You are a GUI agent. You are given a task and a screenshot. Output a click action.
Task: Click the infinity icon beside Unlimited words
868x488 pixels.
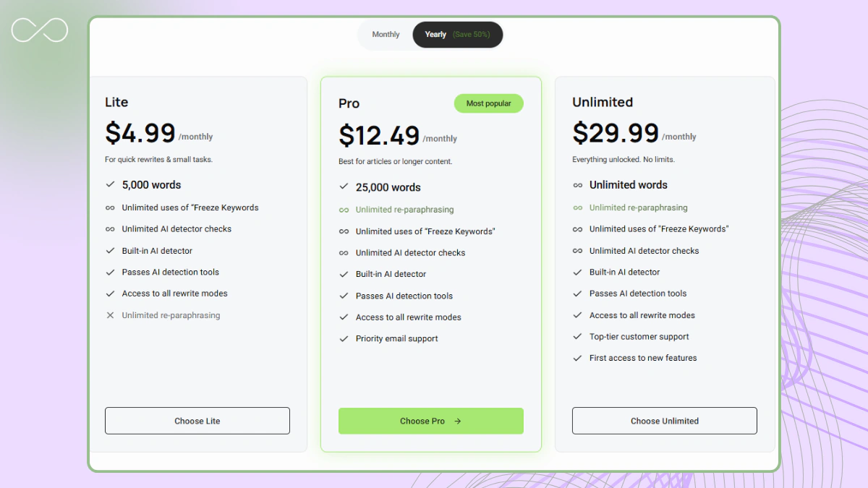[x=577, y=185]
